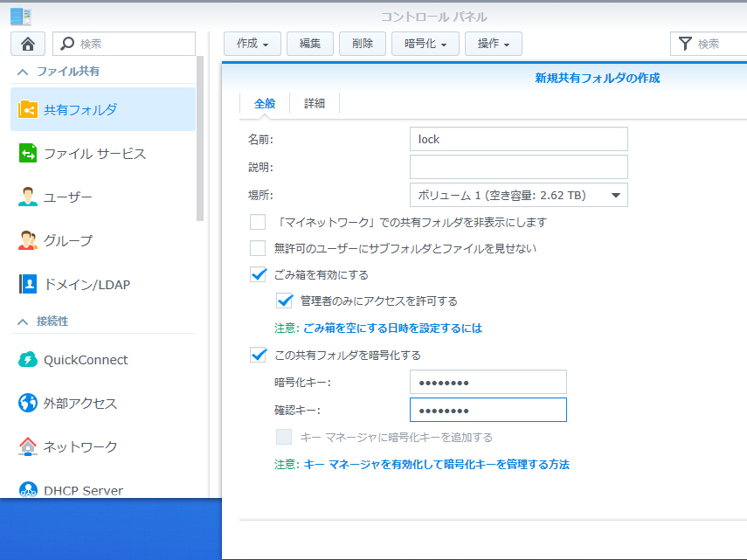Open the ドメイン/LDAP icon
The width and height of the screenshot is (747, 560).
click(x=28, y=284)
